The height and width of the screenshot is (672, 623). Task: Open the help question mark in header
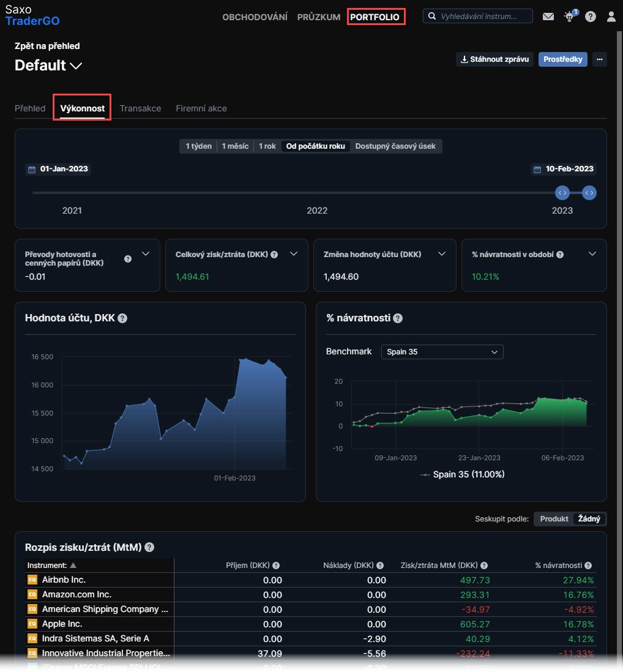coord(591,17)
